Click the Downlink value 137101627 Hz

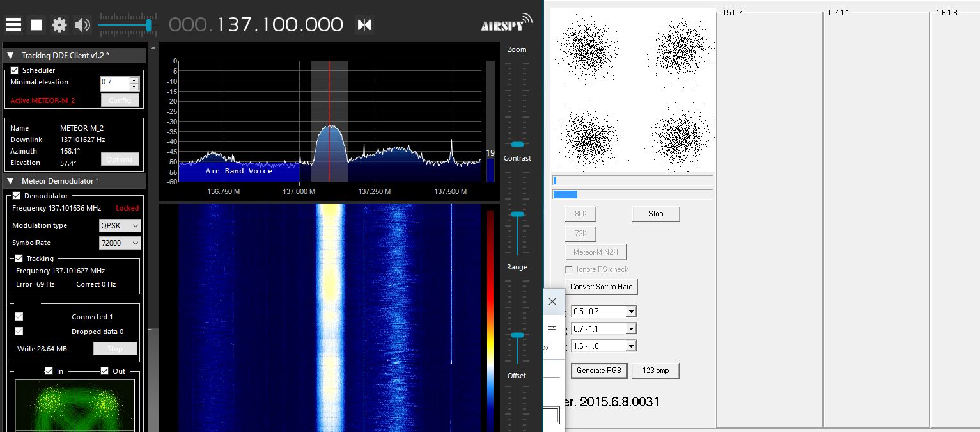click(x=82, y=140)
